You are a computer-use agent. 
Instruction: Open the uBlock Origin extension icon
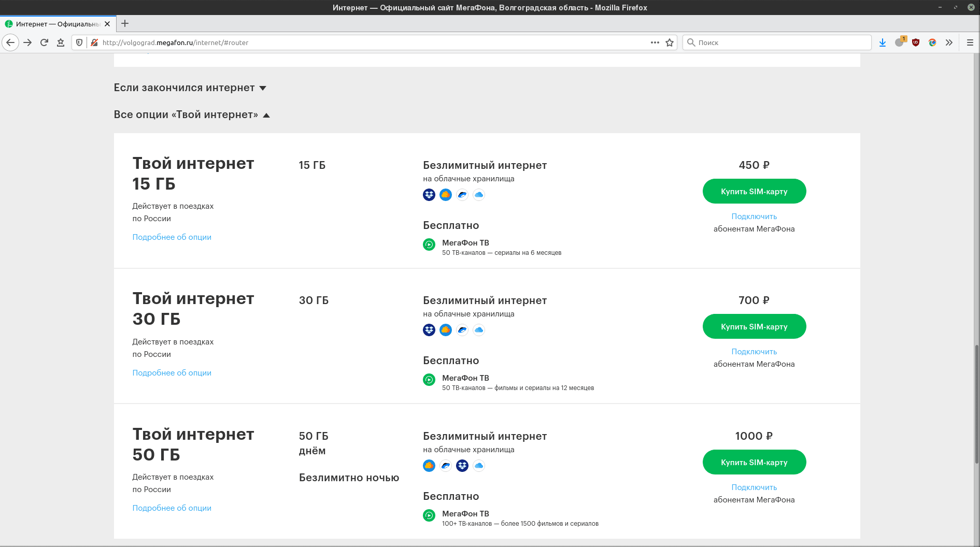[x=916, y=42]
